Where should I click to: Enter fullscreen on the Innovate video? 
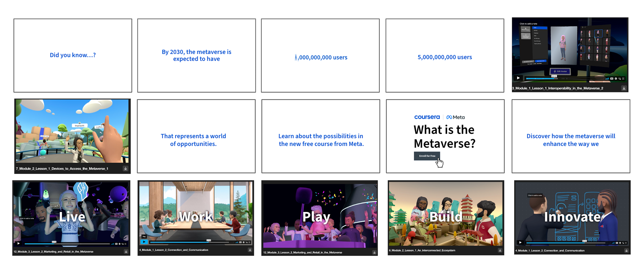tap(626, 243)
